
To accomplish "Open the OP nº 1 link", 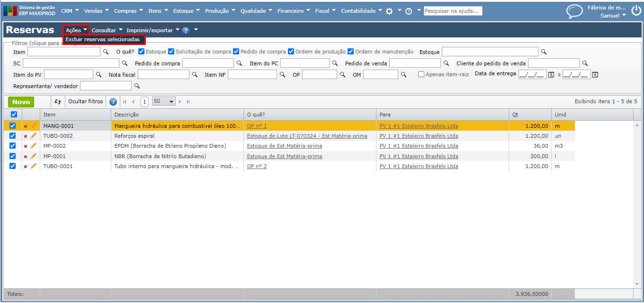I will [257, 126].
